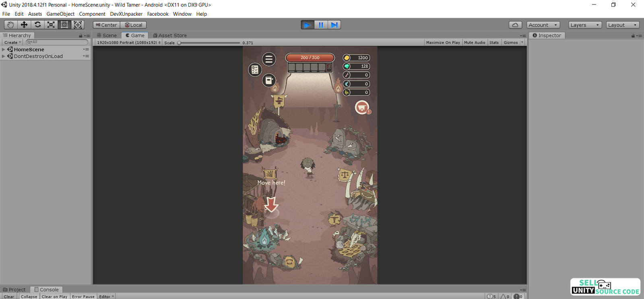The height and width of the screenshot is (299, 644).
Task: Open the DevXUnpacker menu
Action: click(x=126, y=14)
